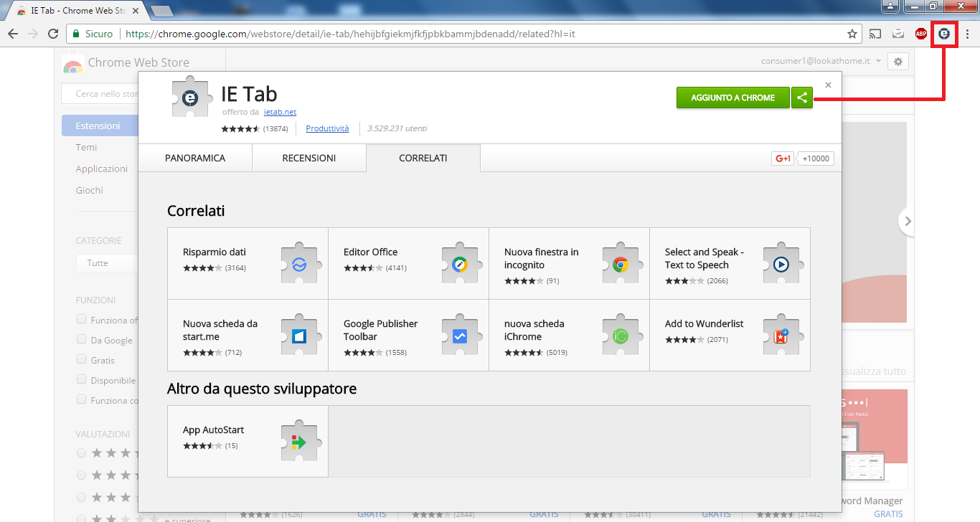Click the Sicuro padlock site info
This screenshot has height=522, width=980.
[x=93, y=34]
